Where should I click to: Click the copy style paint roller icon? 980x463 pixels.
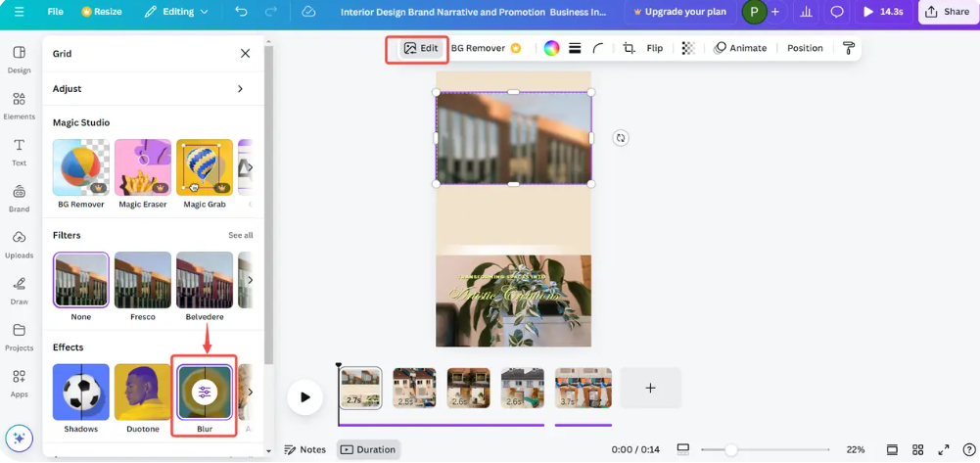pyautogui.click(x=849, y=48)
